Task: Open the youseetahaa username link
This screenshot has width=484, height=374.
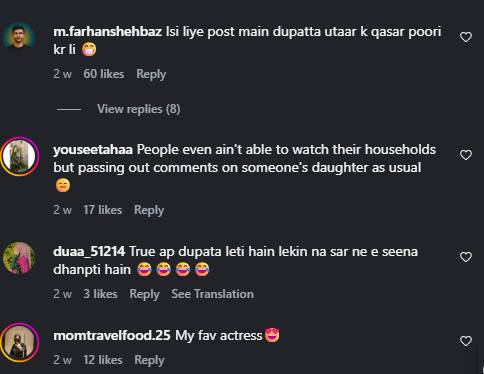Action: [93, 150]
